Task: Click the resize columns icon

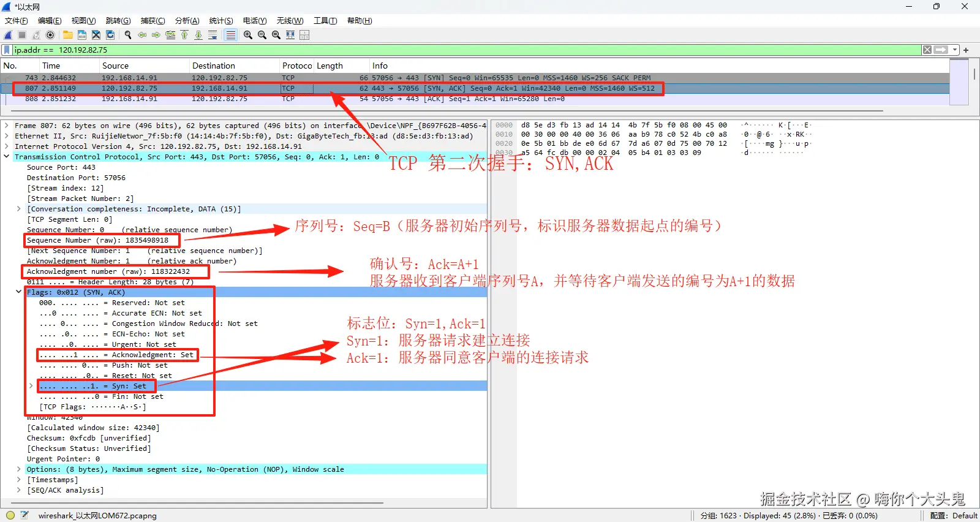Action: (290, 35)
